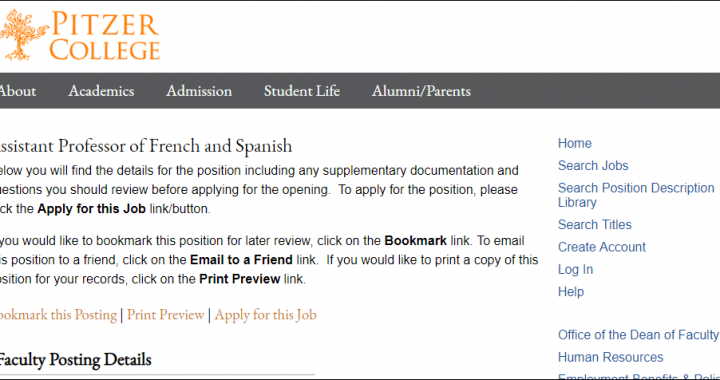
Task: Open the Create Account link
Action: [602, 247]
